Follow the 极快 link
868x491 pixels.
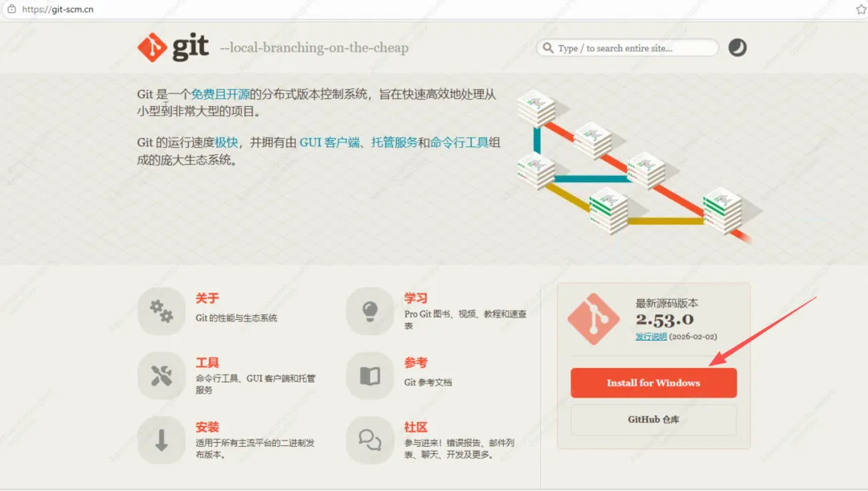[227, 142]
